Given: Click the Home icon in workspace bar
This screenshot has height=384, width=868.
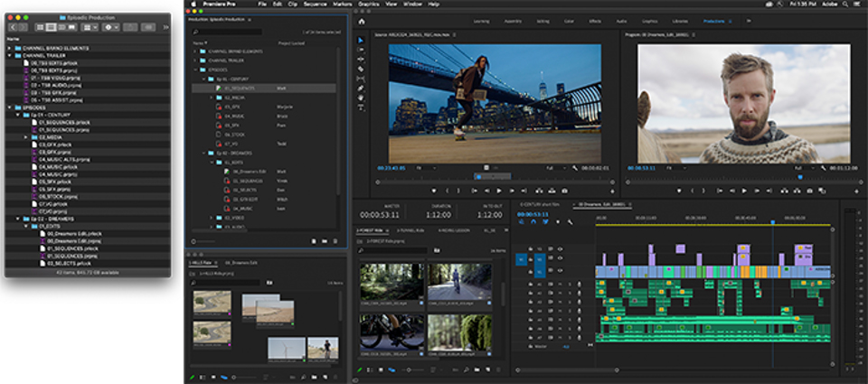Looking at the screenshot, I should [362, 21].
